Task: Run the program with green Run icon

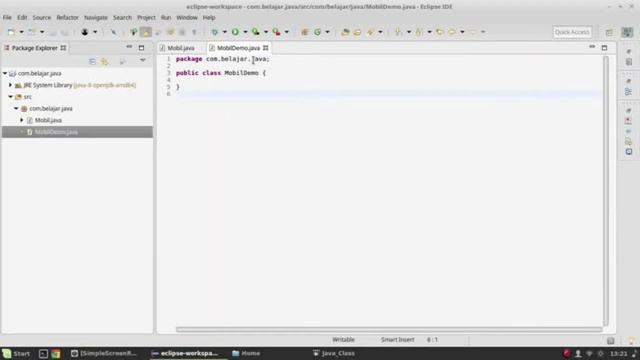Action: click(236, 32)
